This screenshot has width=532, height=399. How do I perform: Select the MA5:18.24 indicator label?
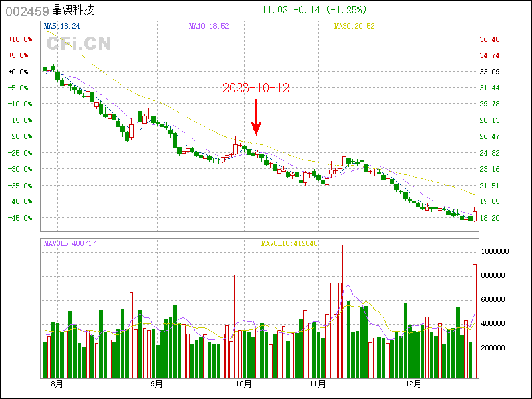coord(62,26)
